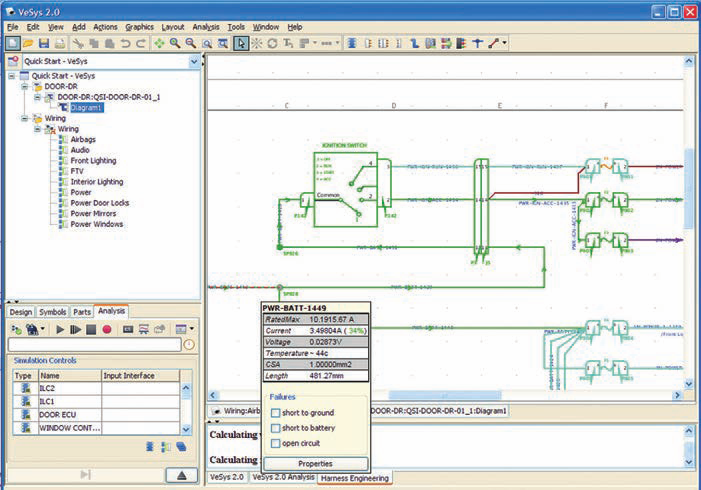Image resolution: width=701 pixels, height=490 pixels.
Task: Click the New document toolbar icon
Action: tap(13, 43)
